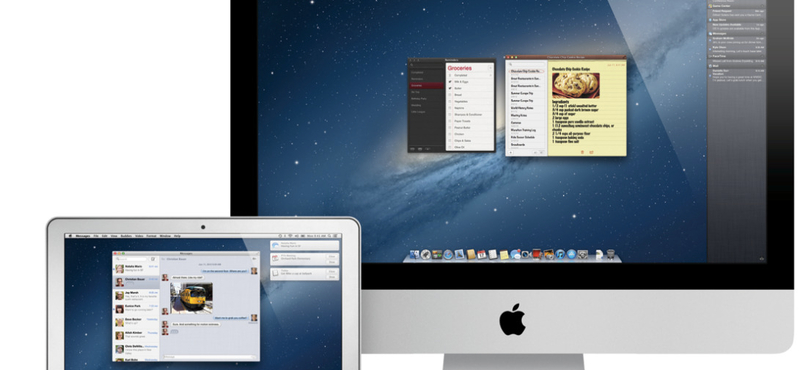Open the Edit menu on the MacBook
This screenshot has height=370, width=800.
105,236
